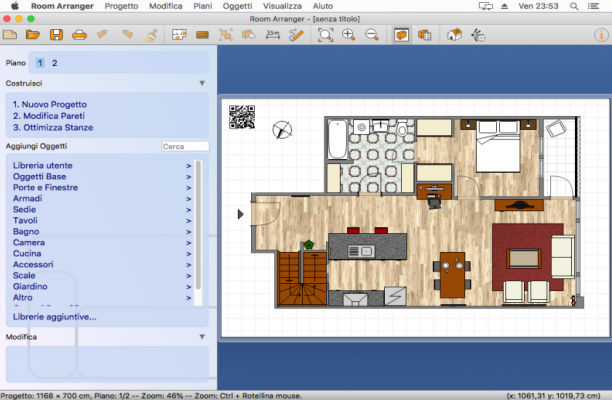Open the Piani menu
The width and height of the screenshot is (612, 400).
203,6
